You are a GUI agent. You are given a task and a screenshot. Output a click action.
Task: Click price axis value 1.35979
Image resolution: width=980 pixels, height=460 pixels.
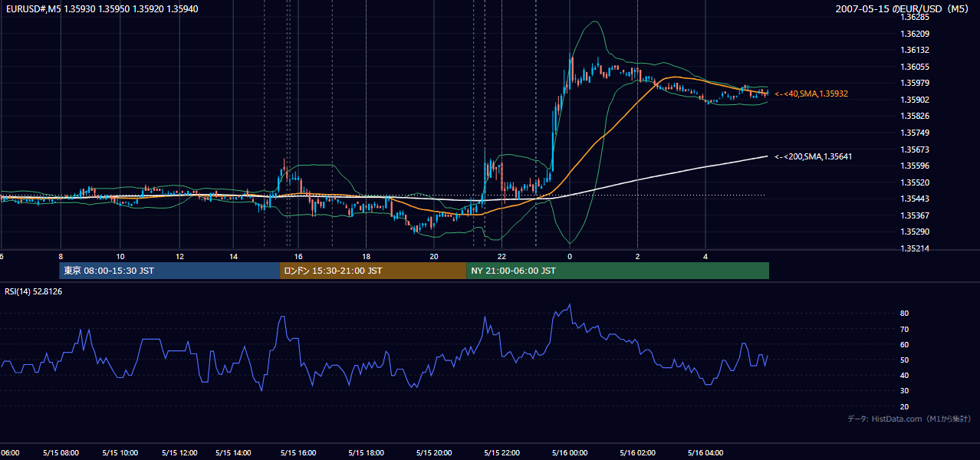(x=913, y=83)
